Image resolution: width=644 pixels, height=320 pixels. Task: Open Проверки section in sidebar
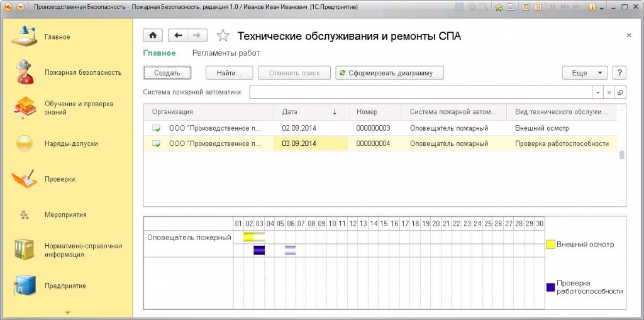[60, 179]
